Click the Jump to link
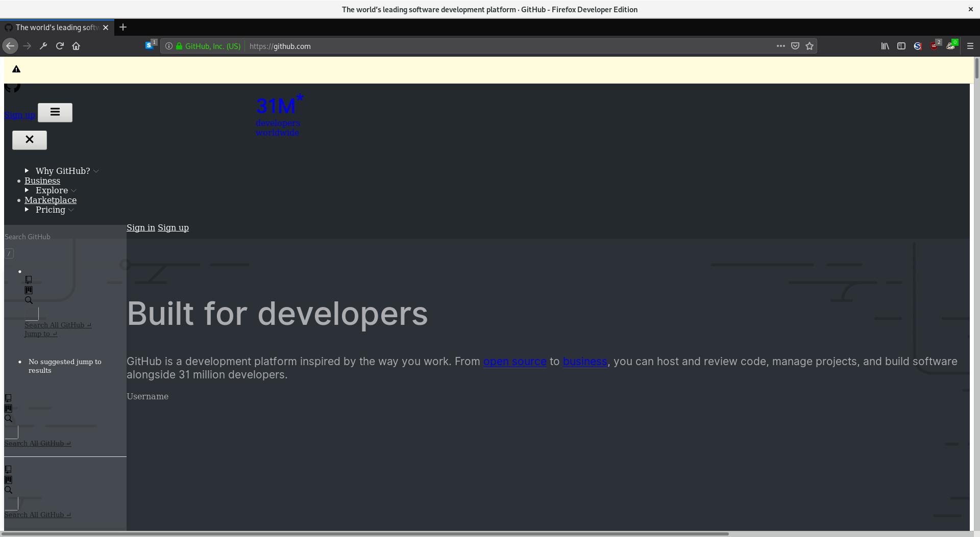This screenshot has width=980, height=537. tap(41, 334)
